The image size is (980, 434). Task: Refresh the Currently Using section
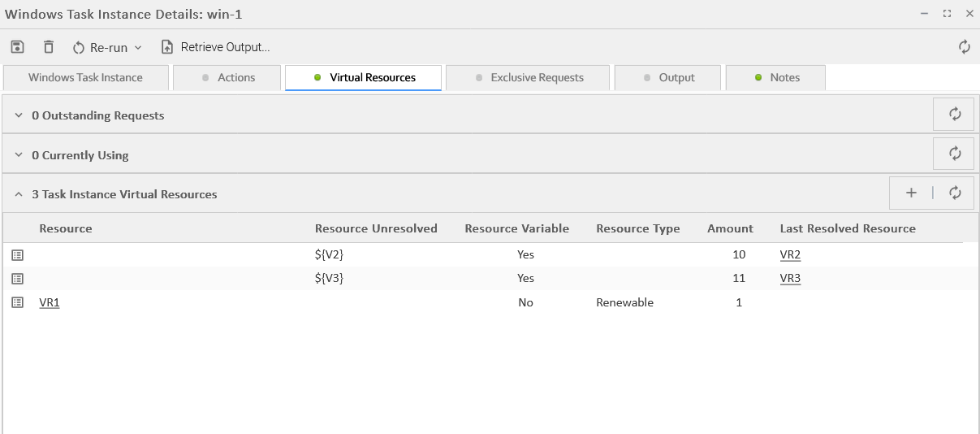pyautogui.click(x=954, y=154)
